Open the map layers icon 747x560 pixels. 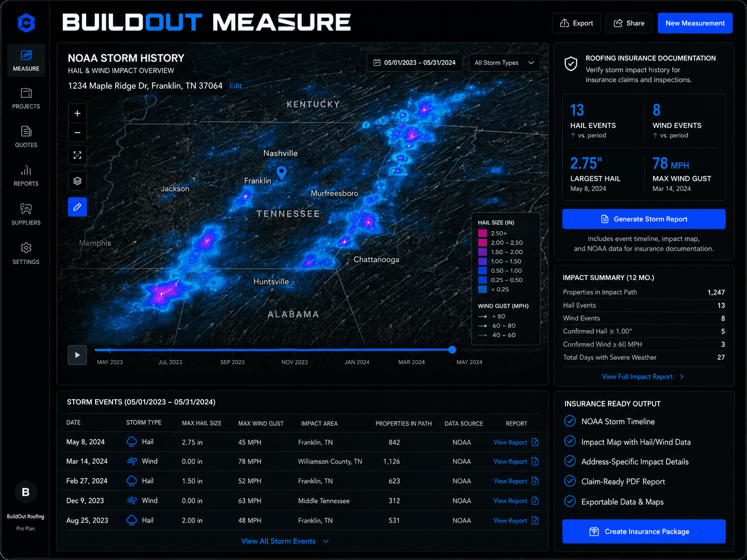77,181
